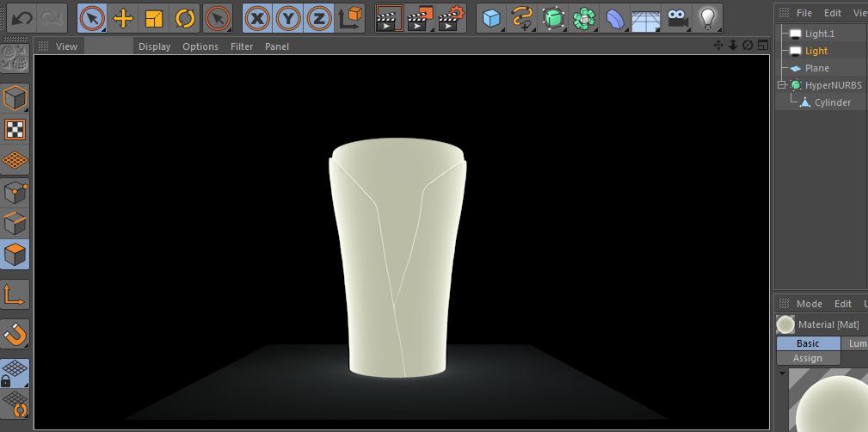The width and height of the screenshot is (868, 432).
Task: Add a Cube primitive object
Action: 491,18
